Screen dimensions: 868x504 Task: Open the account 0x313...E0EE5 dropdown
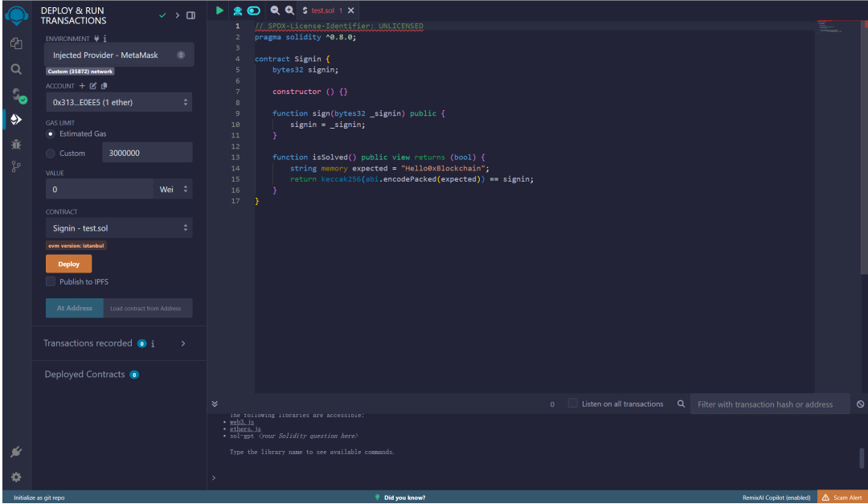coord(119,102)
